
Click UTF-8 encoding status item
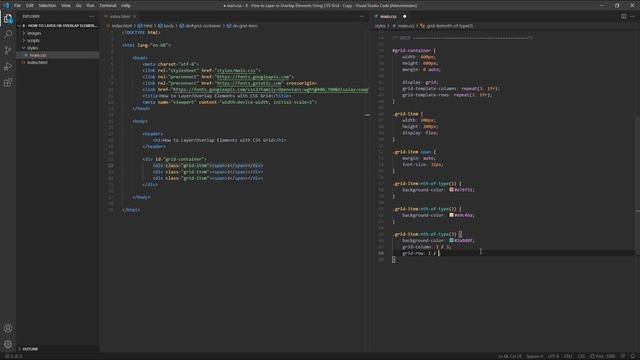[553, 356]
